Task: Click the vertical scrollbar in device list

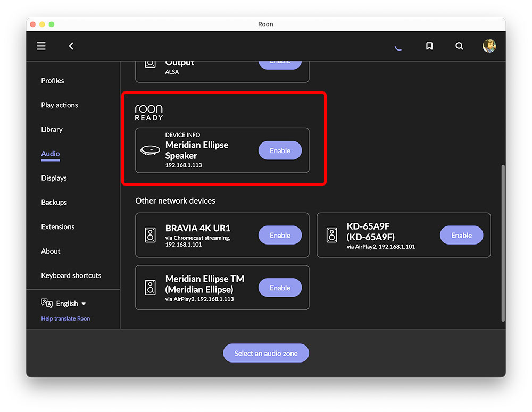Action: [503, 242]
